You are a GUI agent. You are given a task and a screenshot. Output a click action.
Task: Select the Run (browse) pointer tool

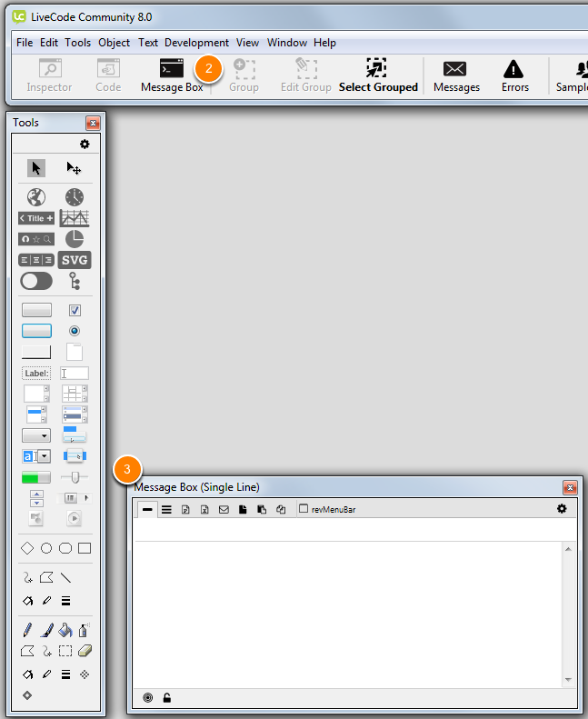click(36, 168)
